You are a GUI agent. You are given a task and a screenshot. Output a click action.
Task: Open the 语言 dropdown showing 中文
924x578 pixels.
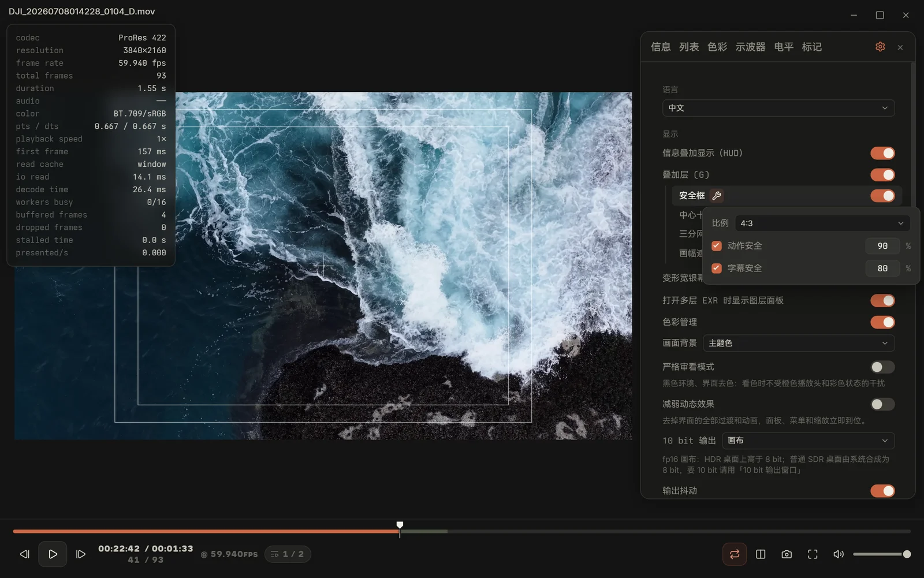pyautogui.click(x=778, y=108)
